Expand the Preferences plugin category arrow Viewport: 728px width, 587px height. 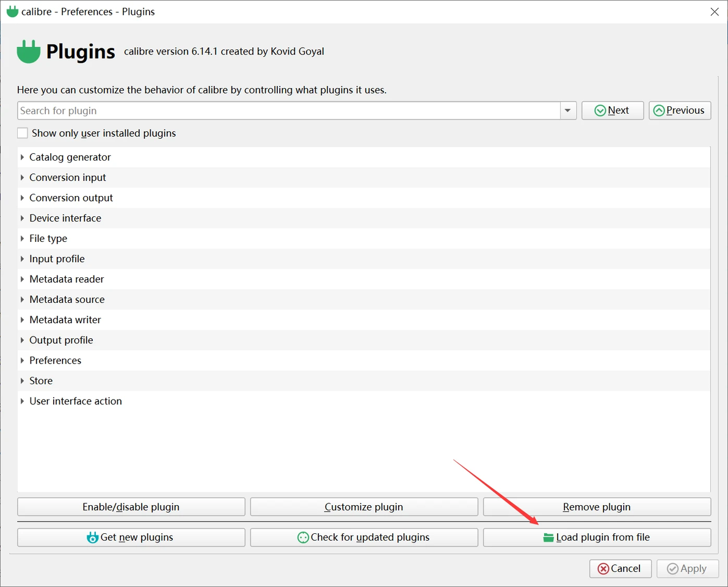[x=22, y=360]
